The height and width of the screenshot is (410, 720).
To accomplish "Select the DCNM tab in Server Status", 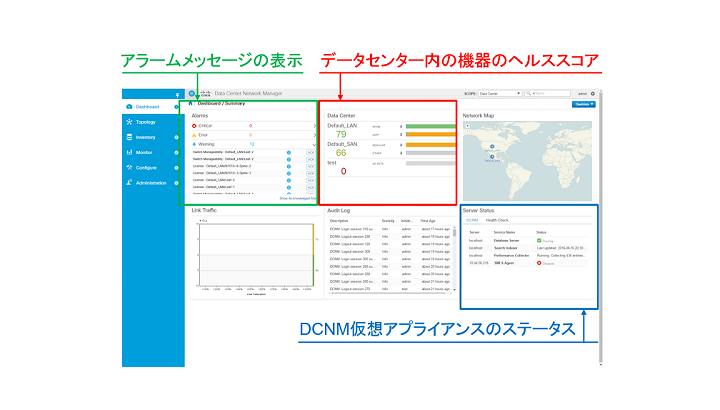I will [473, 220].
